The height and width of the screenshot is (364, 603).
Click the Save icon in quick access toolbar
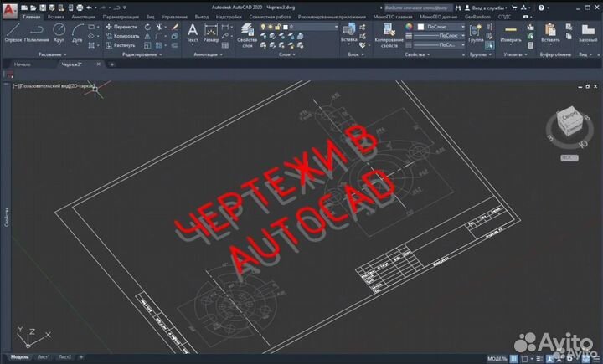43,8
